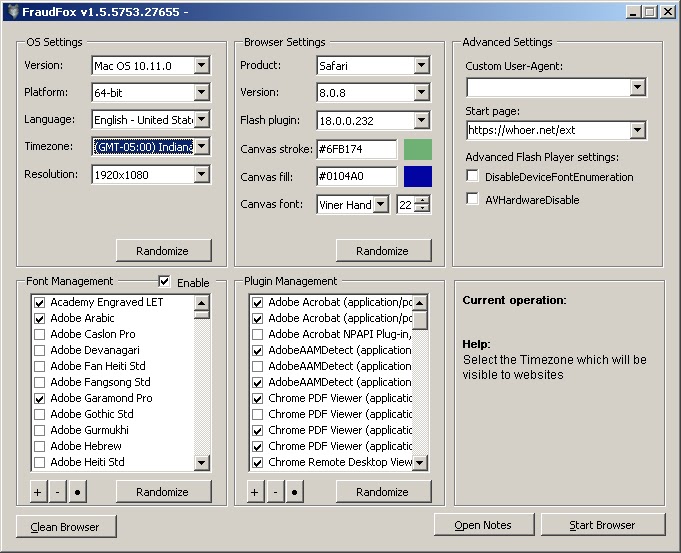Click Randomize in Font Management

click(164, 492)
